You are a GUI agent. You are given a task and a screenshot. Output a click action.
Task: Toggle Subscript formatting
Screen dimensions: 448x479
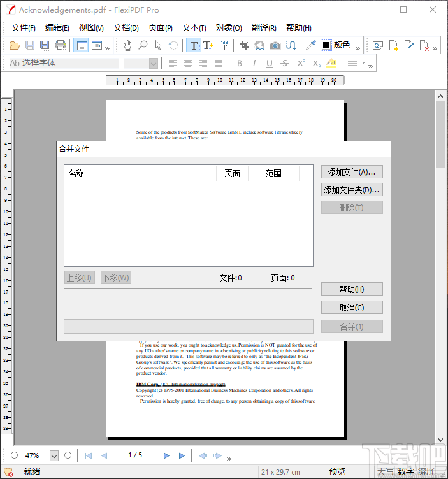coord(317,64)
